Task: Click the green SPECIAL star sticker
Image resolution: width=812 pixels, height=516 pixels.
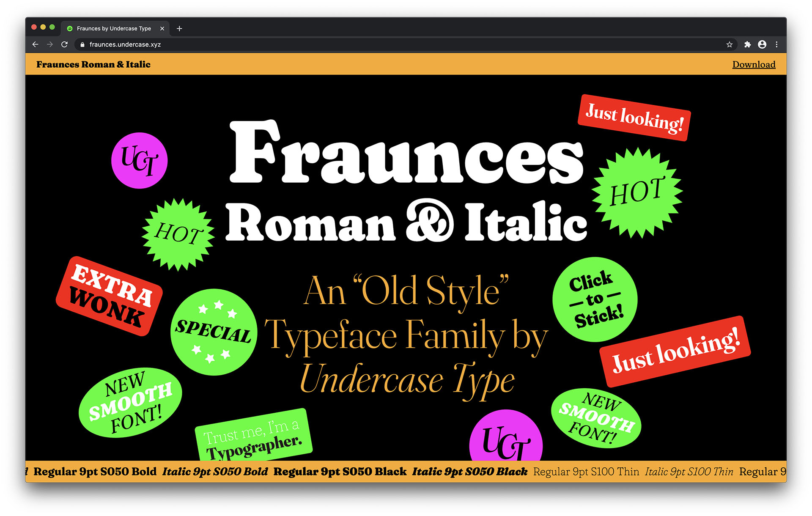Action: point(214,332)
